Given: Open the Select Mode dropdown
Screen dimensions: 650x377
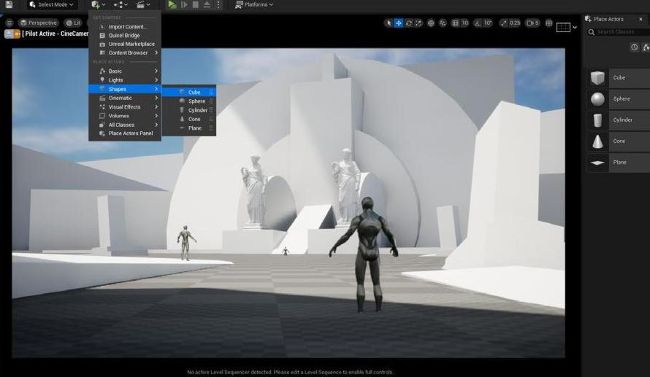Looking at the screenshot, I should [x=52, y=5].
